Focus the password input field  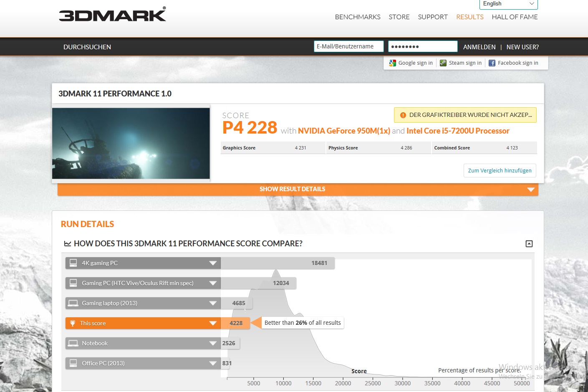pos(423,46)
